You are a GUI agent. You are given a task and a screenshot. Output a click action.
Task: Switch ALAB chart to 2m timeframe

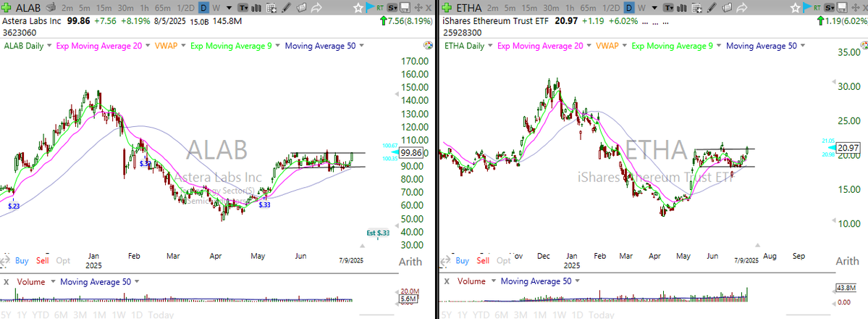tap(67, 8)
